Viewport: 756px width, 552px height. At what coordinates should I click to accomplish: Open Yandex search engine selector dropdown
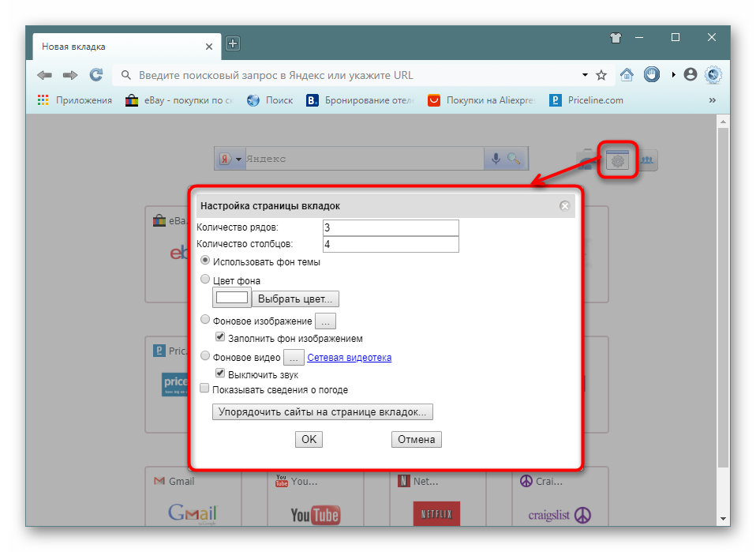pyautogui.click(x=230, y=159)
